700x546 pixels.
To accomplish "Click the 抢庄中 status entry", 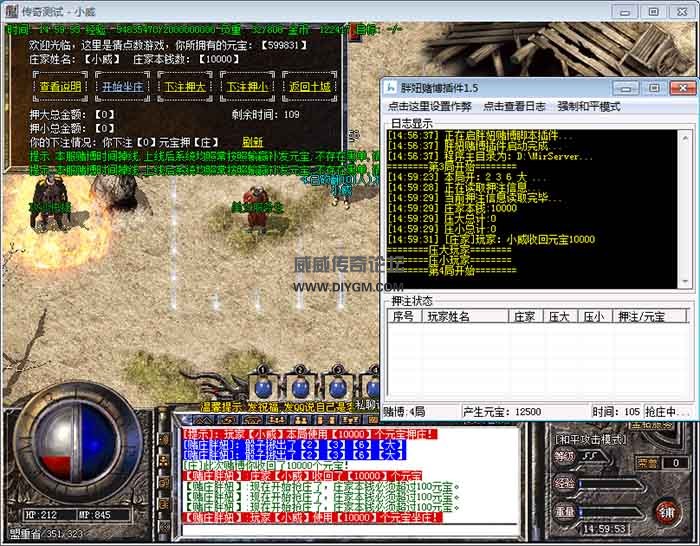I will (665, 412).
